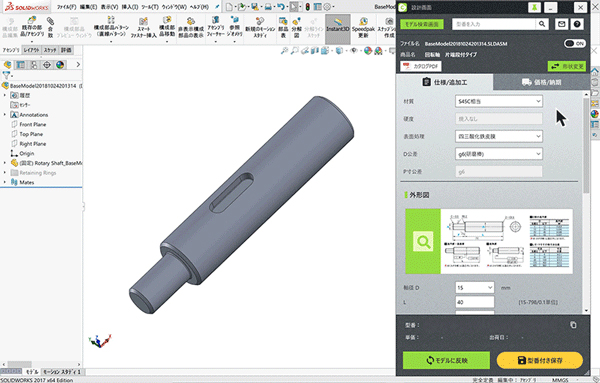Viewport: 600px width, 383px height.
Task: Click the Select cursor tool icon
Action: [x=293, y=7]
